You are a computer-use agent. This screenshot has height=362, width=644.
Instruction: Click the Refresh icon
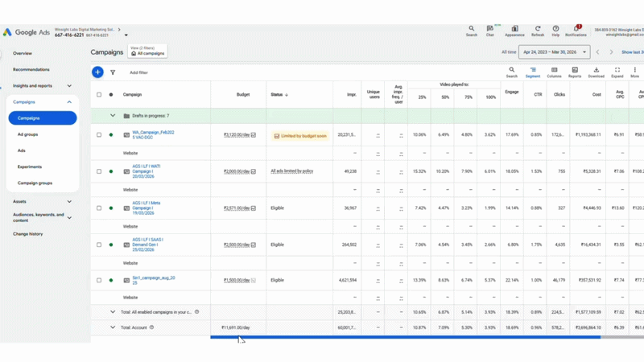pyautogui.click(x=538, y=29)
